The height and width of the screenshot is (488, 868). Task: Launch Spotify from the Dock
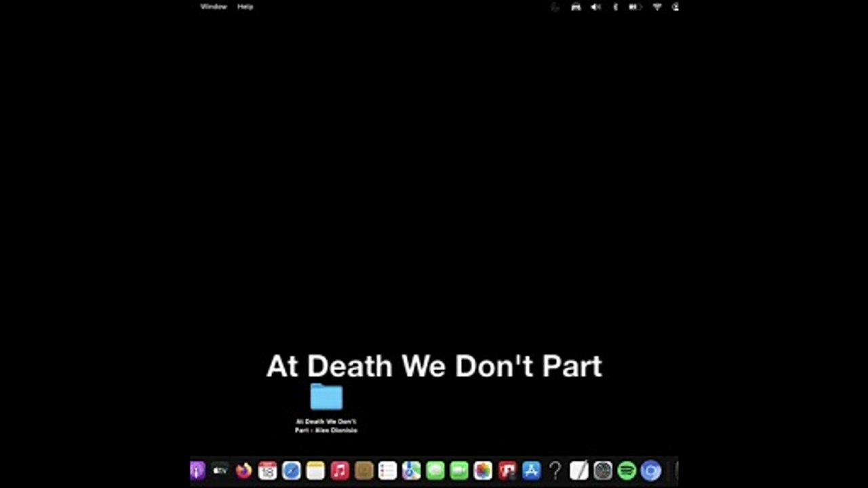(x=627, y=470)
